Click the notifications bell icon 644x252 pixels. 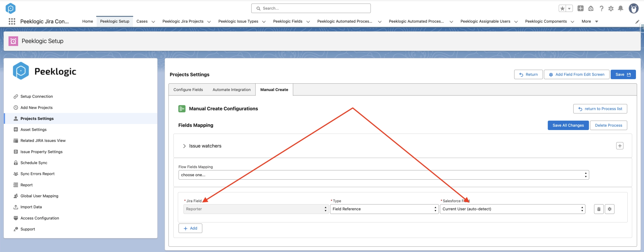621,9
